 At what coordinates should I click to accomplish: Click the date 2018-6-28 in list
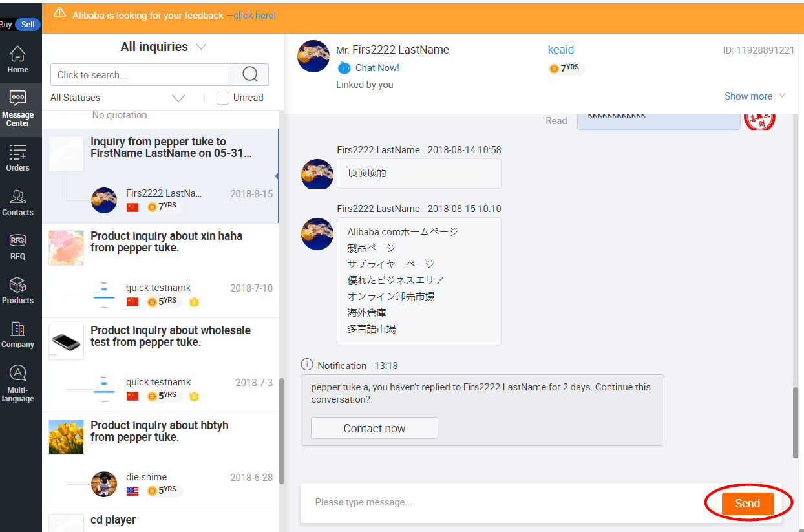[251, 478]
